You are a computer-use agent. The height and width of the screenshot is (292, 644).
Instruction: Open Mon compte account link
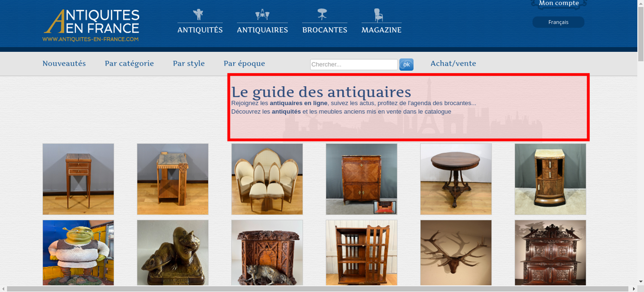point(559,3)
